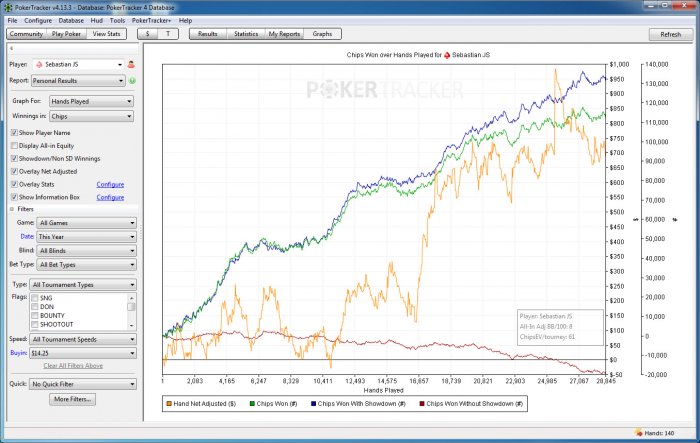Switch to the Play Poker tab
This screenshot has height=443, width=700.
(66, 34)
